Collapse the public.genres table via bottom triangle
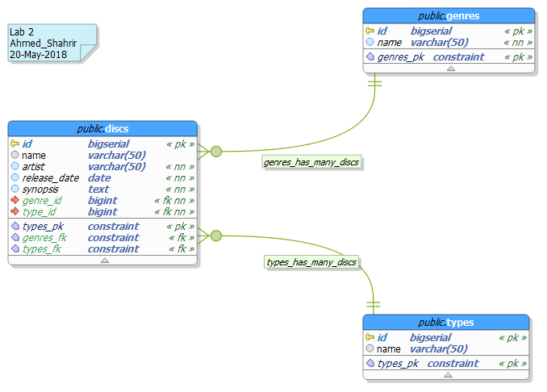Screen dimensions: 547x392 (x=450, y=69)
